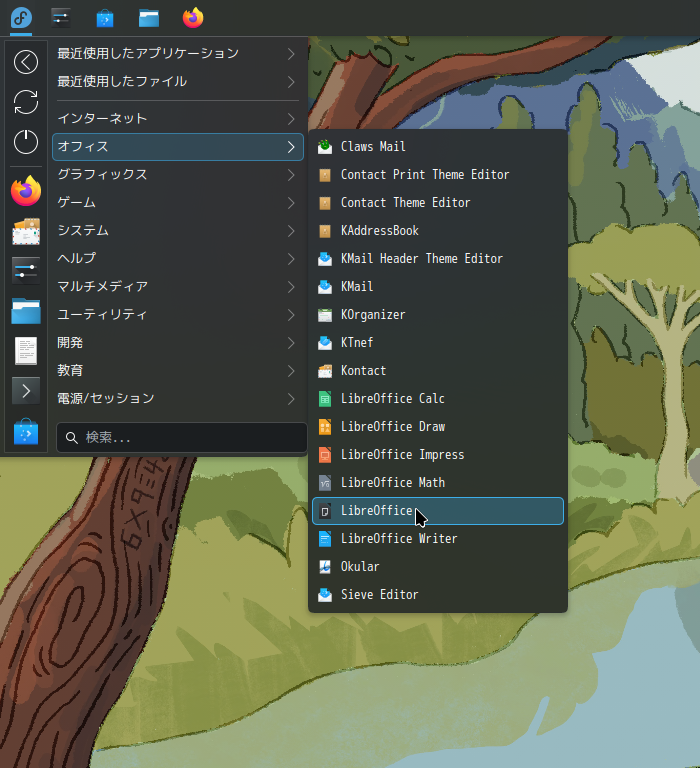Viewport: 700px width, 768px height.
Task: Open KMail Header Theme Editor
Action: (438, 259)
